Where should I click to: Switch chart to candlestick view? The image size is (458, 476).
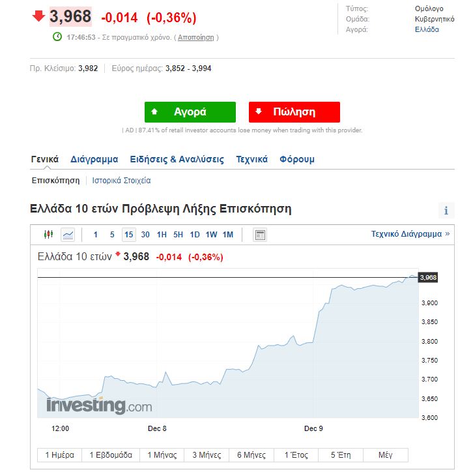click(x=48, y=235)
